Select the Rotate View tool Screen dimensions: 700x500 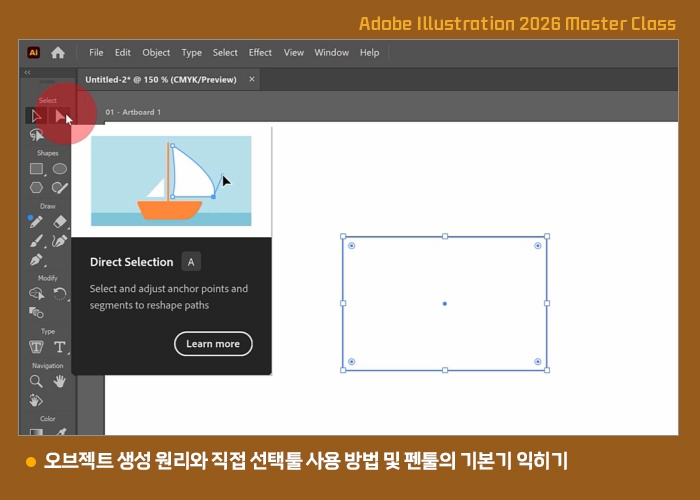37,400
